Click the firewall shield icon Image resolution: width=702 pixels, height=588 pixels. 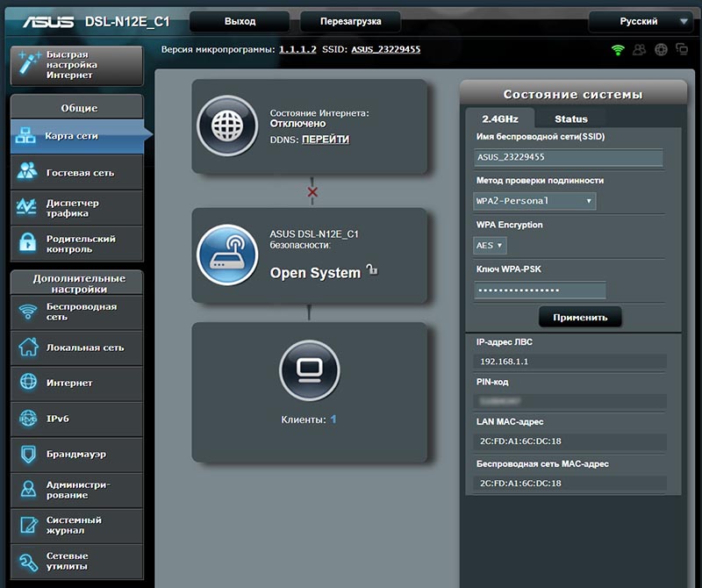pyautogui.click(x=28, y=454)
